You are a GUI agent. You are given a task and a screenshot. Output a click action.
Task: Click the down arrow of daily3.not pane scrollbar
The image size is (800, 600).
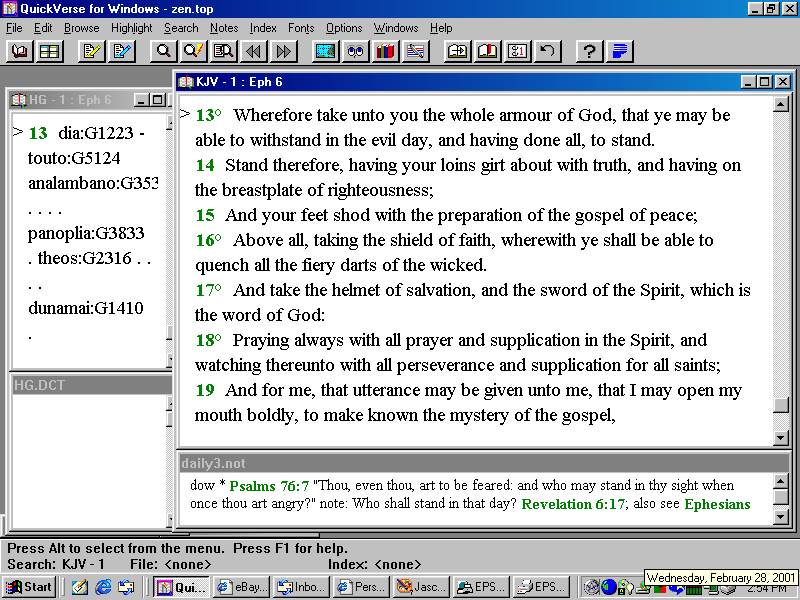pos(781,517)
